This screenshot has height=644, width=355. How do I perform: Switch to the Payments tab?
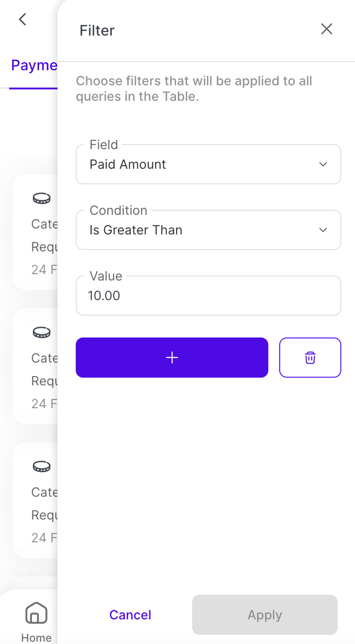point(34,66)
